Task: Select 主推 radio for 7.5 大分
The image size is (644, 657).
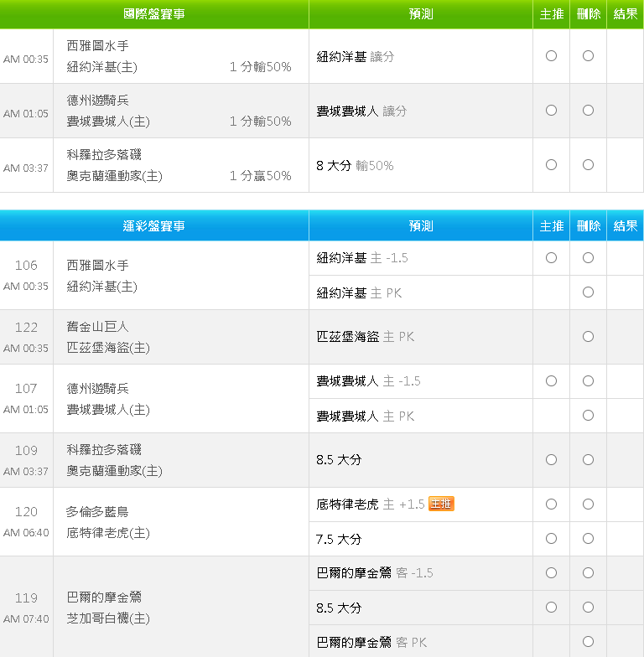Action: point(551,538)
